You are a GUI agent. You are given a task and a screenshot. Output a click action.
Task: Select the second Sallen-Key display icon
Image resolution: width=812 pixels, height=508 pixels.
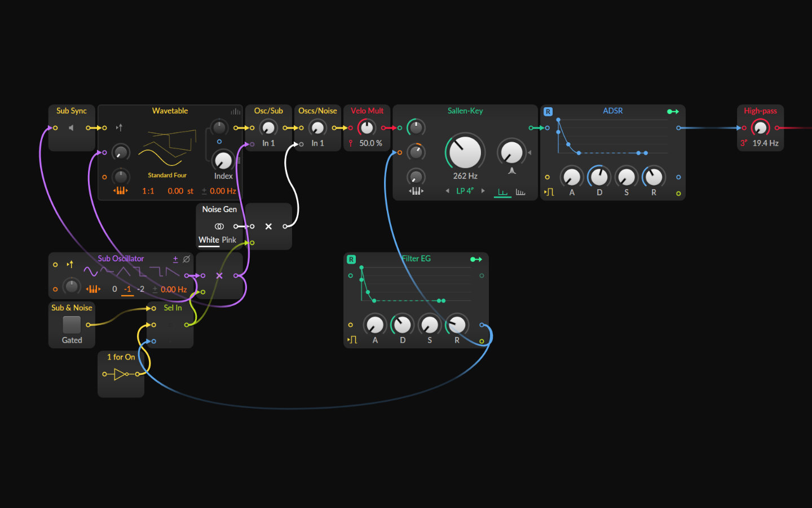(520, 192)
